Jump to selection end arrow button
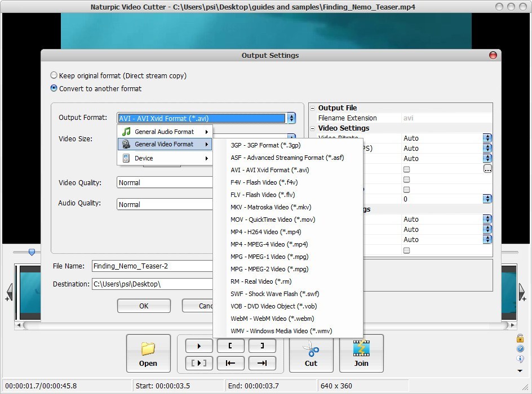 [262, 363]
